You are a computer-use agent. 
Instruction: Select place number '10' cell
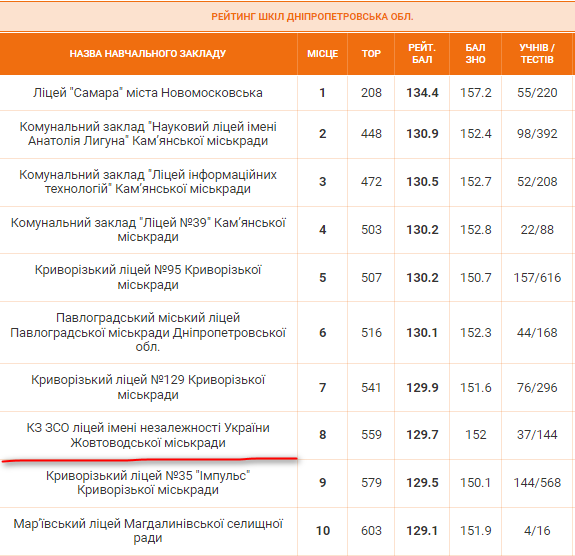(x=323, y=531)
